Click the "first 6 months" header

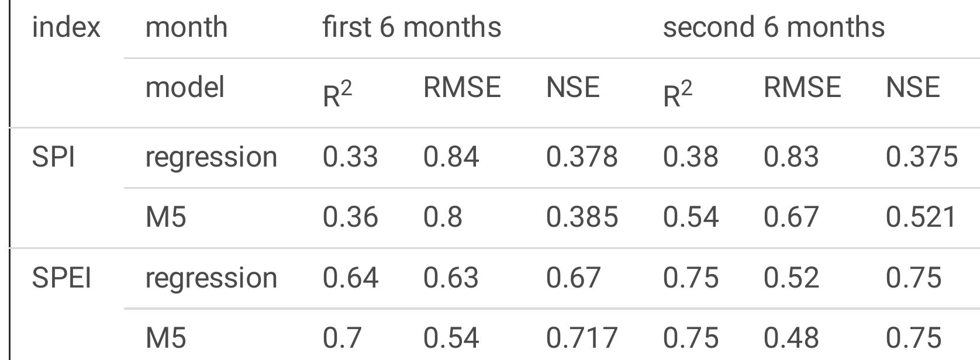[412, 27]
